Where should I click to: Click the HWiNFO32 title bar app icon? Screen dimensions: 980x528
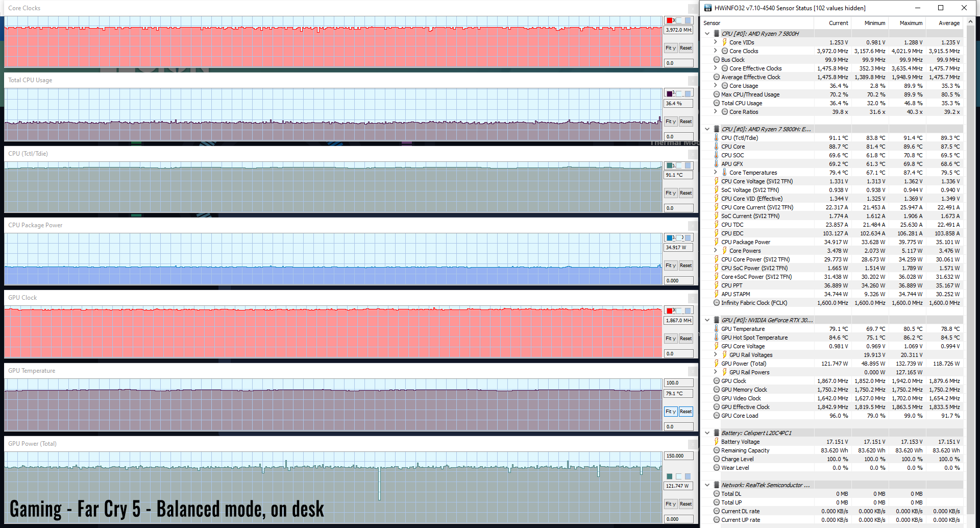(x=708, y=8)
